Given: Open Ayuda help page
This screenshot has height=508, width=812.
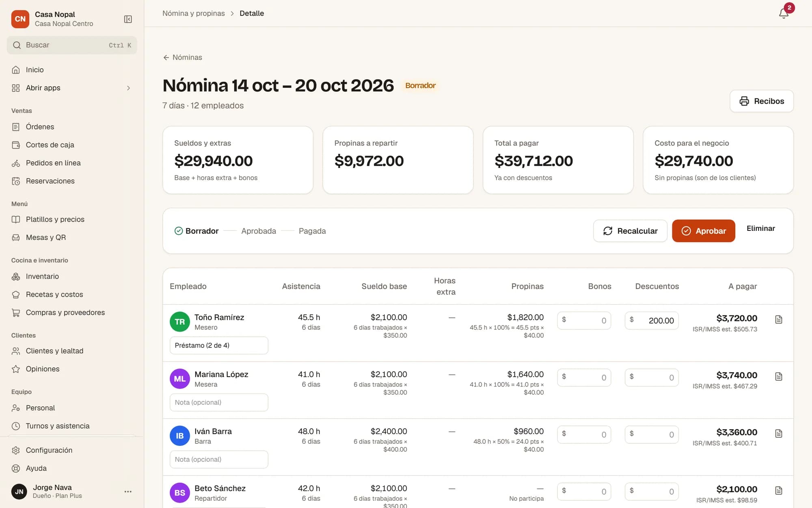Looking at the screenshot, I should (72, 468).
